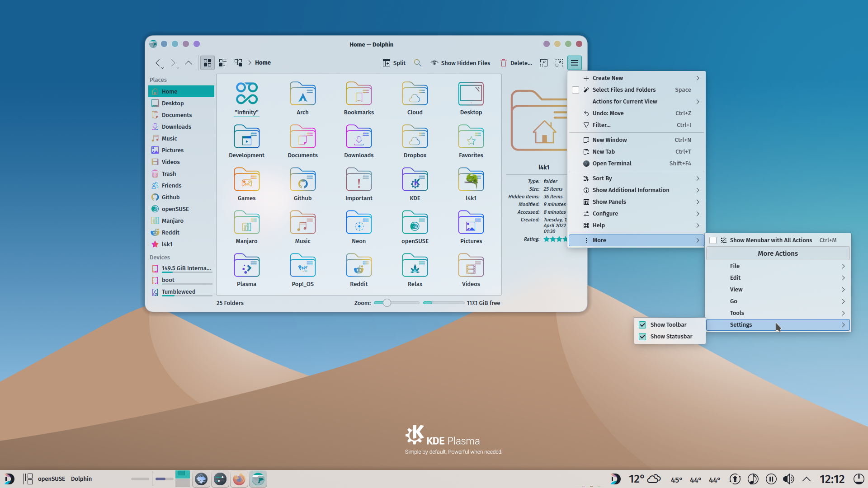
Task: Open the Edit submenu item
Action: (778, 278)
